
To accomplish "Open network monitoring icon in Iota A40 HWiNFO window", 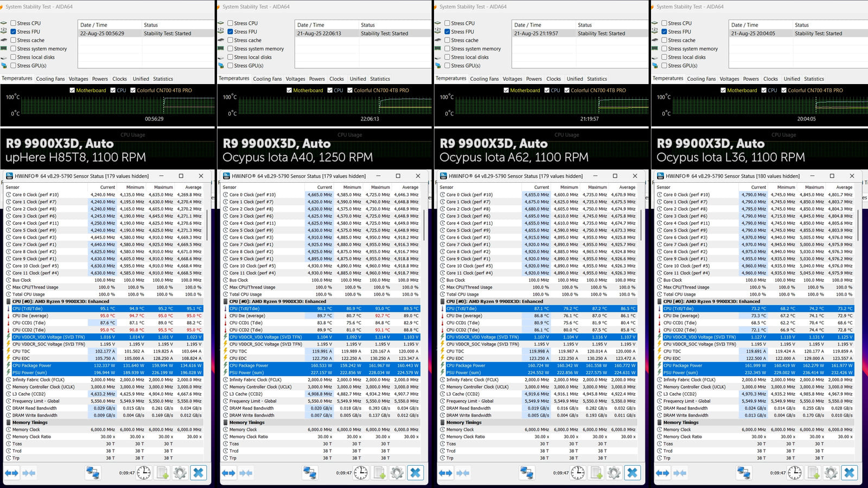I will [310, 473].
